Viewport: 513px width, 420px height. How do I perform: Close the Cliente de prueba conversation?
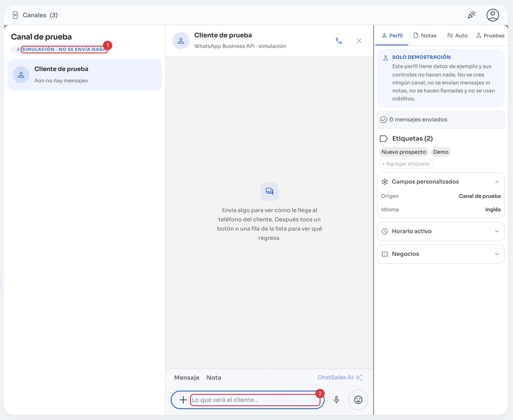(x=359, y=41)
